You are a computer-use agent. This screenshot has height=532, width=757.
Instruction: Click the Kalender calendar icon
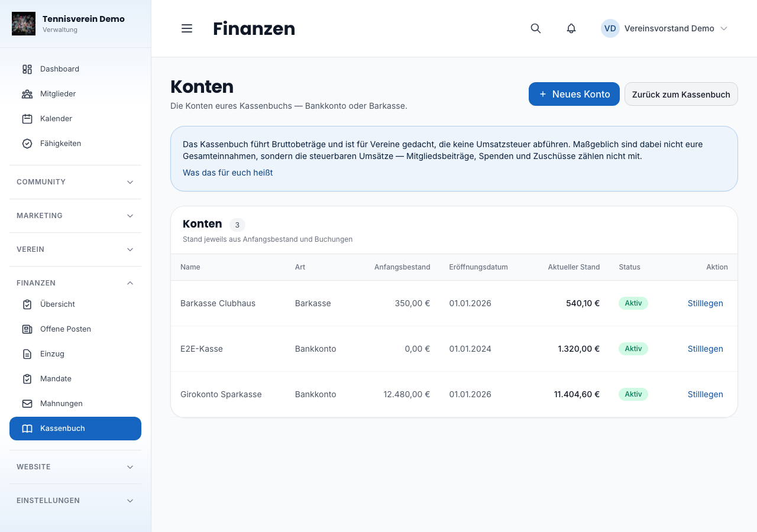pos(27,119)
